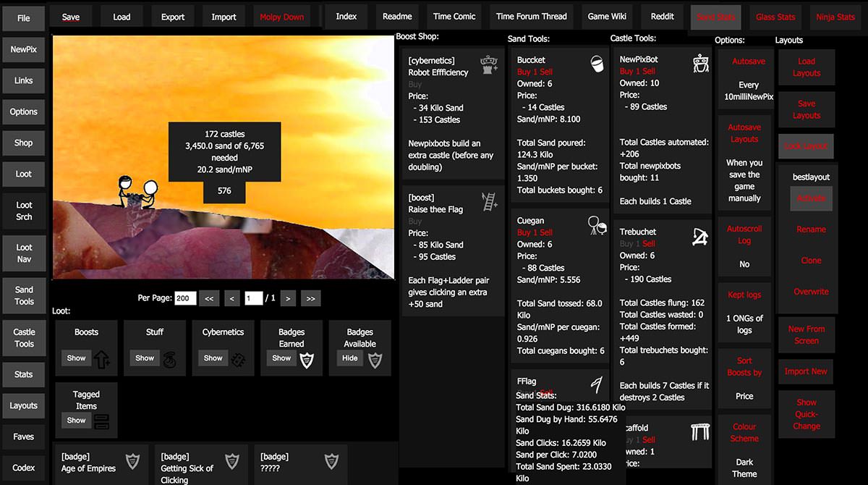Screen dimensions: 868x485
Task: Open the Glass Stats tab
Action: [775, 17]
